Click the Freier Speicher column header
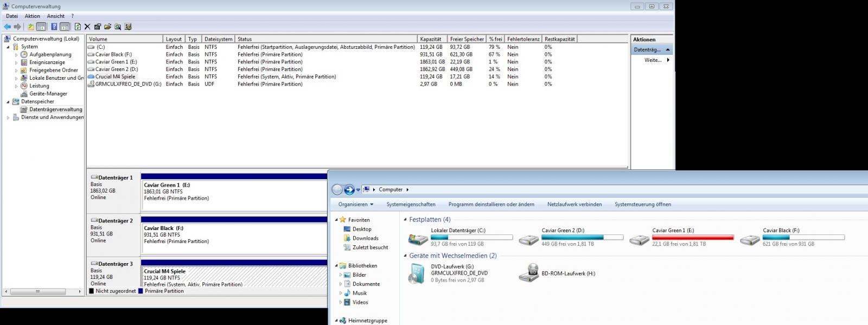Viewport: 868px width, 325px height. pos(467,39)
